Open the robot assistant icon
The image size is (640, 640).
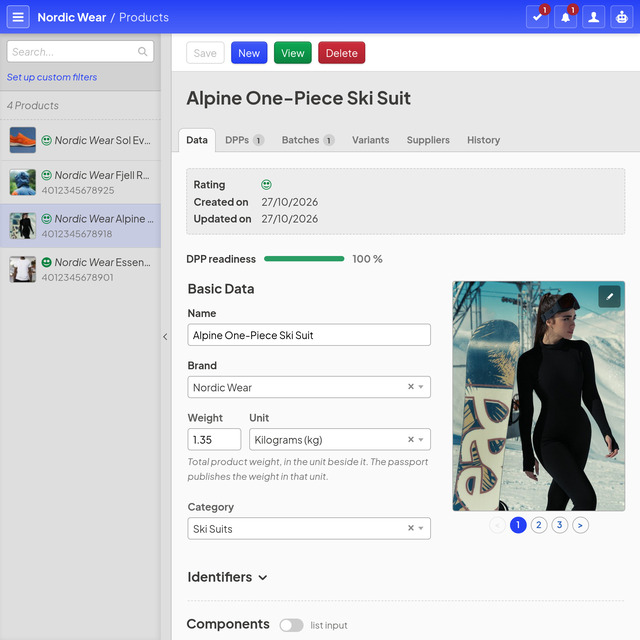click(622, 17)
